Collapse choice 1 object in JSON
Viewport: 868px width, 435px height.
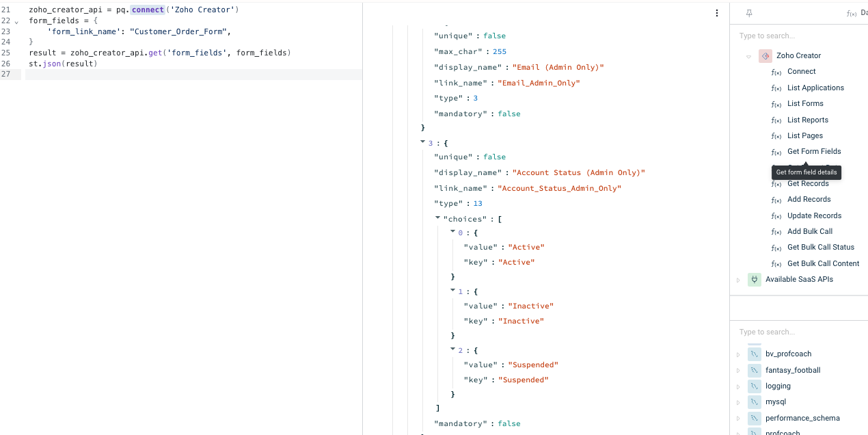tap(453, 291)
